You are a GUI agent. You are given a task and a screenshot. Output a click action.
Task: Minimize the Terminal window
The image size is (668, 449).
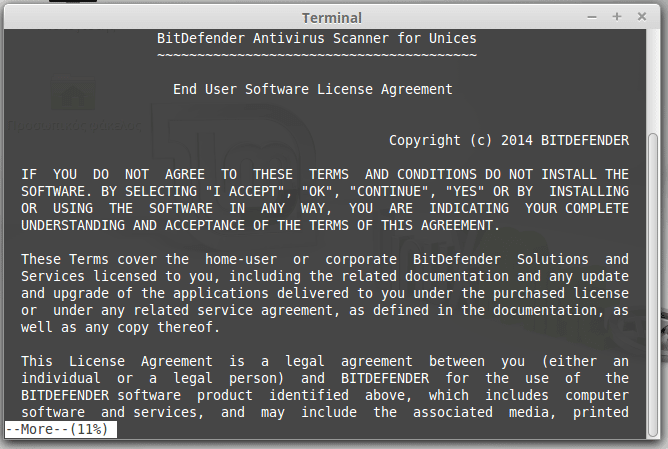point(592,17)
